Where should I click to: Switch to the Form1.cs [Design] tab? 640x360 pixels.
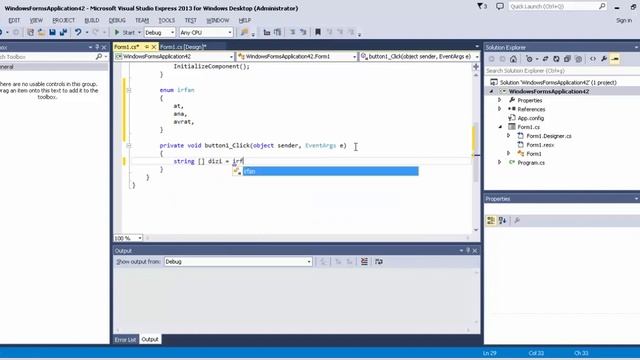point(183,47)
